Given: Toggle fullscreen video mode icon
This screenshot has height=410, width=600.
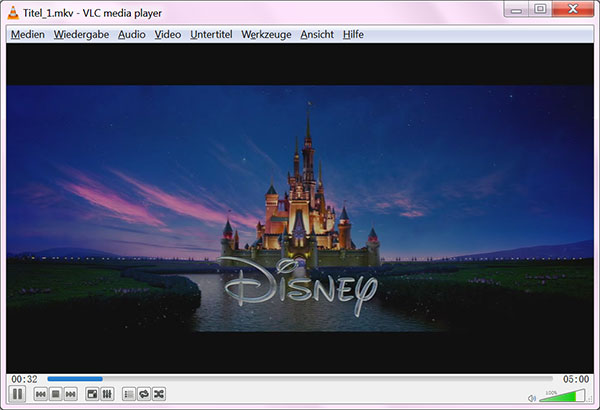Looking at the screenshot, I should (92, 394).
